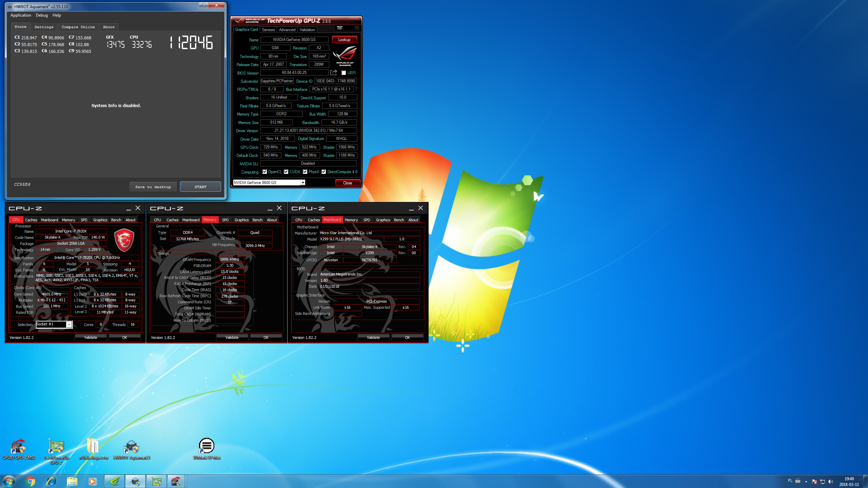
Task: Click the CC55E6 code in Aquamark
Action: coord(22,184)
